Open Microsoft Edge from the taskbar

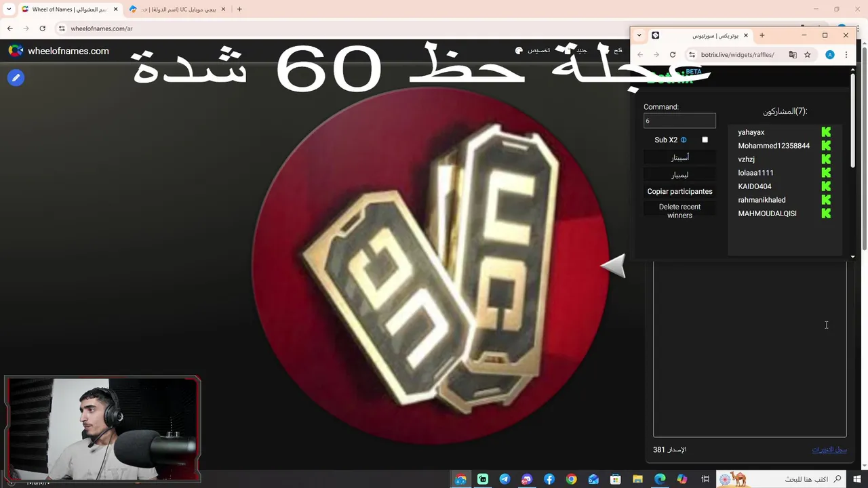660,479
